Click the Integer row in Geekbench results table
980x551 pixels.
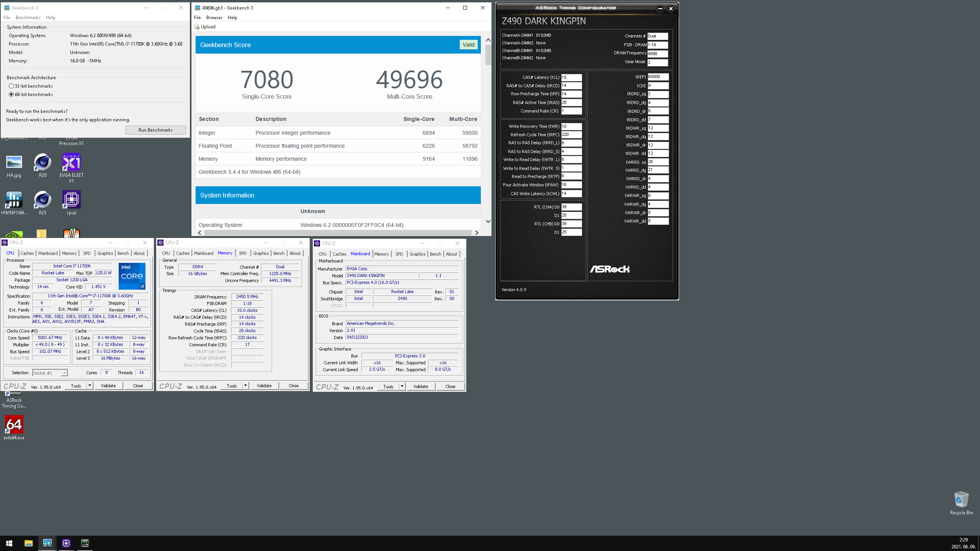point(338,133)
